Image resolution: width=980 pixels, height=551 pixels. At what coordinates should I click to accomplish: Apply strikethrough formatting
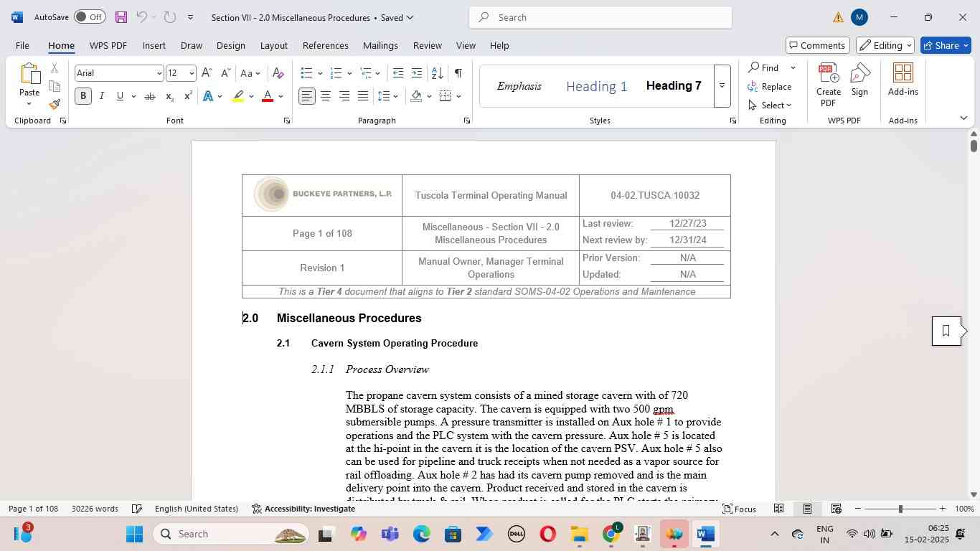coord(149,96)
